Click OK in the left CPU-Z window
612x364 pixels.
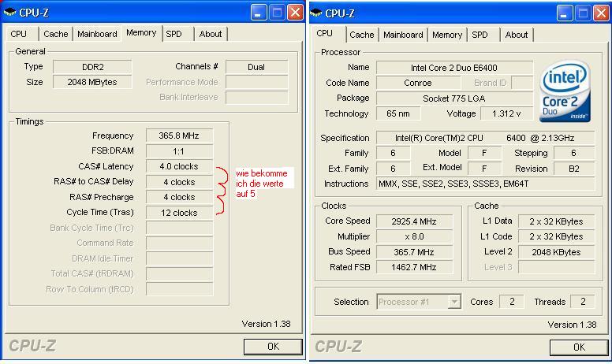273,347
